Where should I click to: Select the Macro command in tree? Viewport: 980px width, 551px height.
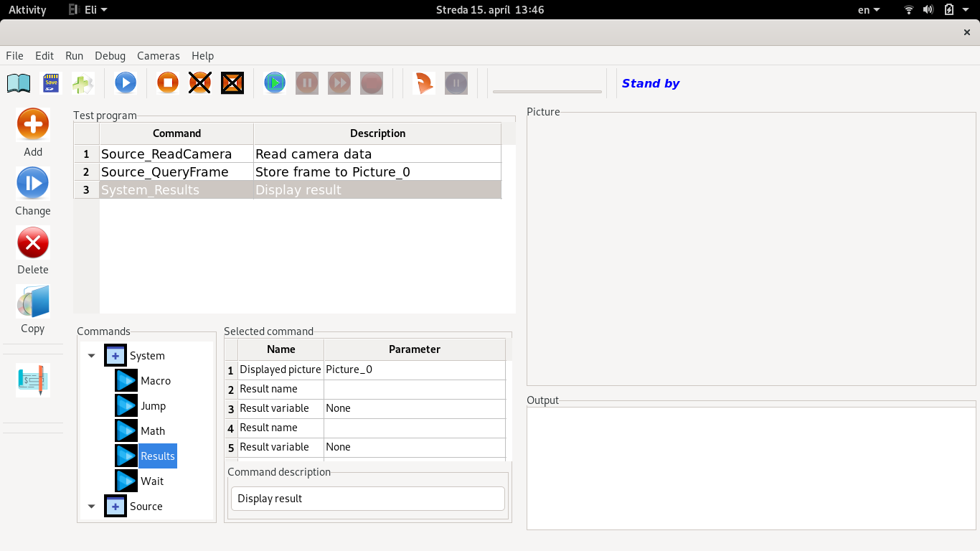click(155, 381)
